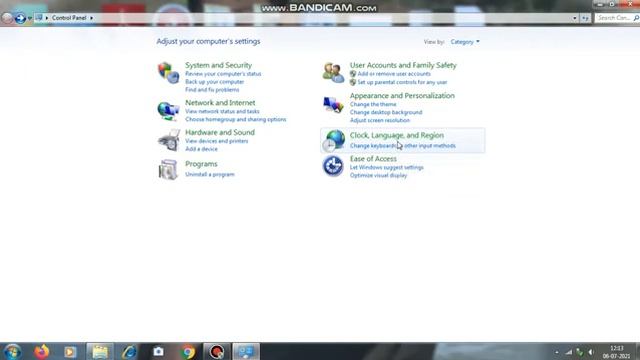This screenshot has width=640, height=360.
Task: Open the recent pages dropdown arrow
Action: [29, 18]
